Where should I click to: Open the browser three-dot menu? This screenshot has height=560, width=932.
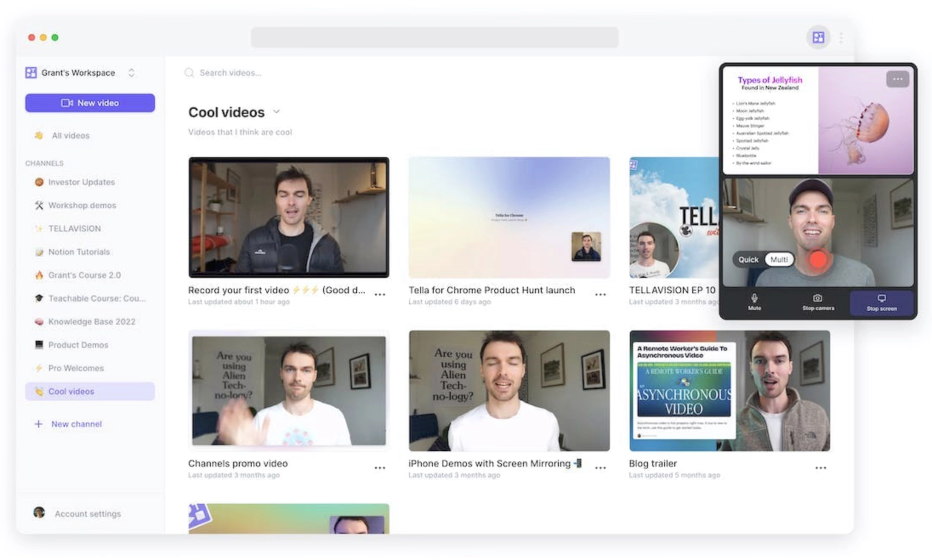[841, 37]
